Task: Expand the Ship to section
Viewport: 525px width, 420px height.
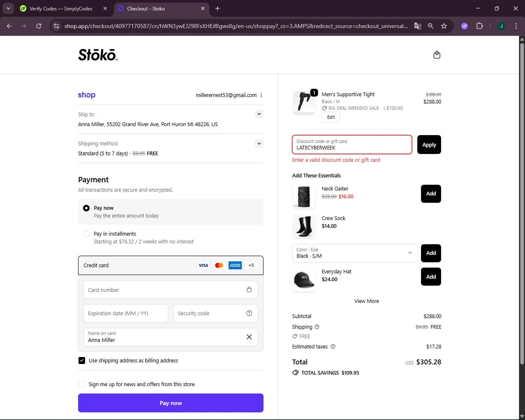Action: [259, 114]
